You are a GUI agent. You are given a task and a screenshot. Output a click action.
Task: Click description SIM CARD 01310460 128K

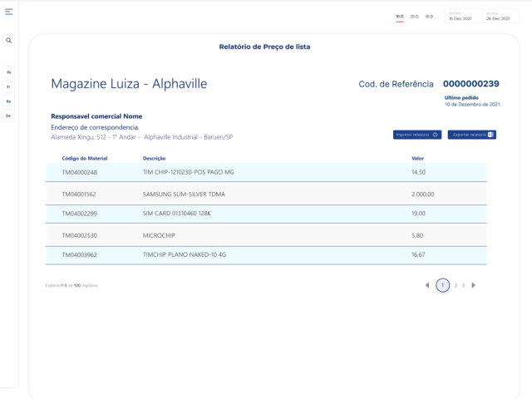(x=177, y=214)
